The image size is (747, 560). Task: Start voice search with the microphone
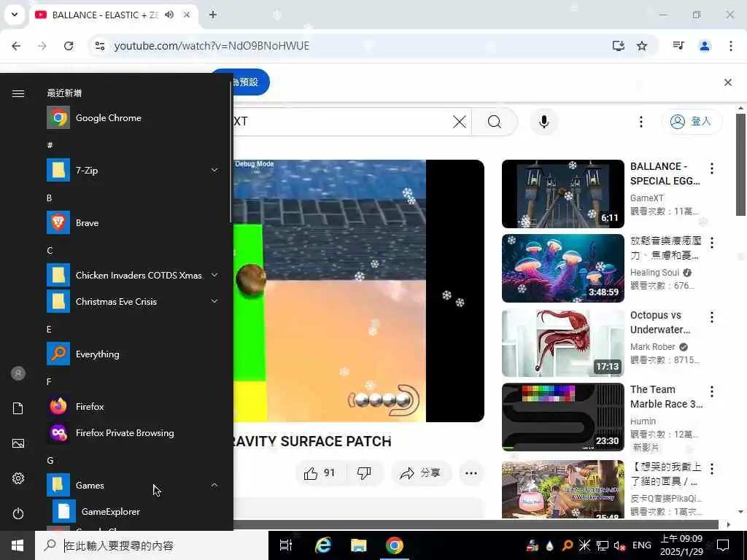pos(544,122)
